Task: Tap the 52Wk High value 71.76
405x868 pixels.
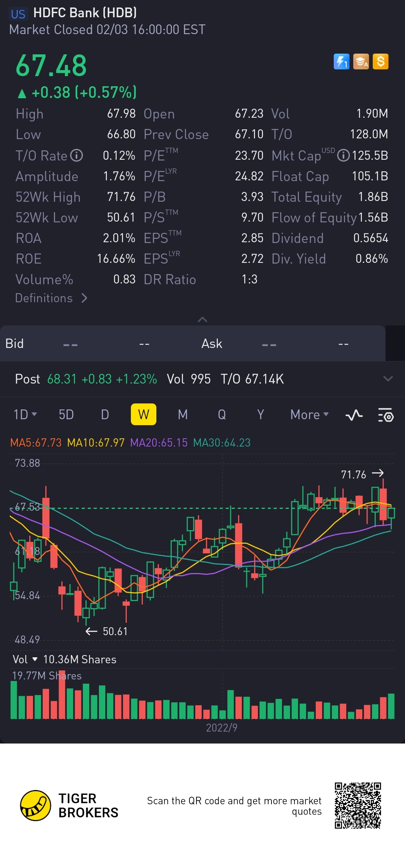Action: click(x=121, y=197)
